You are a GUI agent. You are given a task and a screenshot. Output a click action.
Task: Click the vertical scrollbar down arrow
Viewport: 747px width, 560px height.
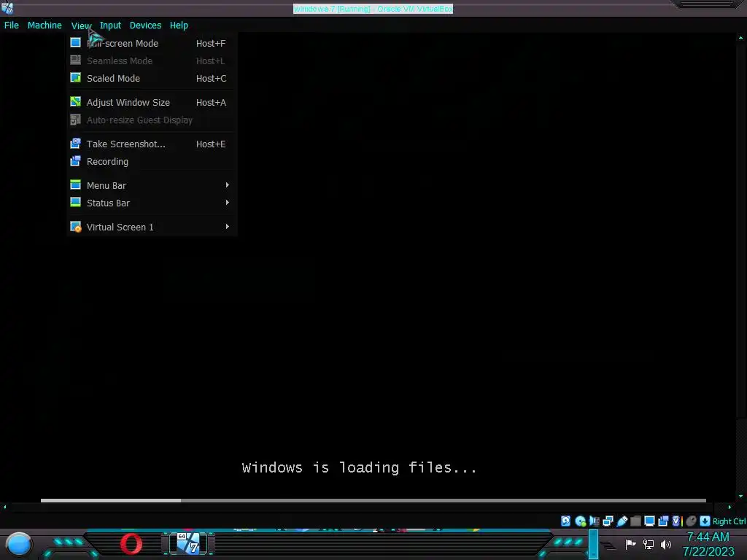pos(741,496)
